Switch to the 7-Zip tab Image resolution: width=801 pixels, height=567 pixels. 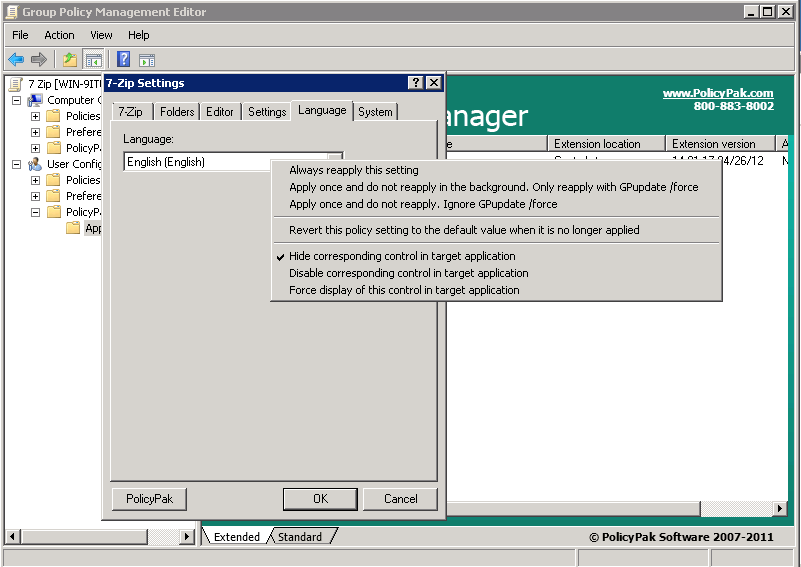pyautogui.click(x=131, y=112)
